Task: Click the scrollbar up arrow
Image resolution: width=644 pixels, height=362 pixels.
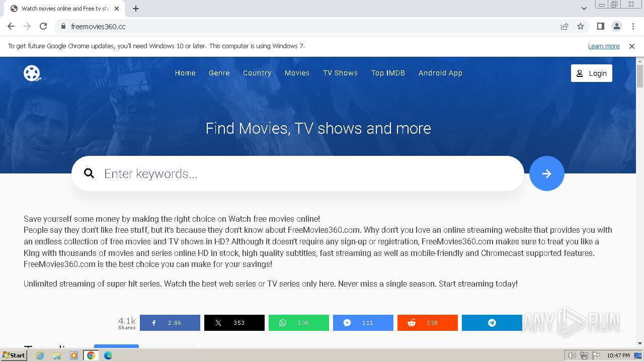Action: coord(640,61)
